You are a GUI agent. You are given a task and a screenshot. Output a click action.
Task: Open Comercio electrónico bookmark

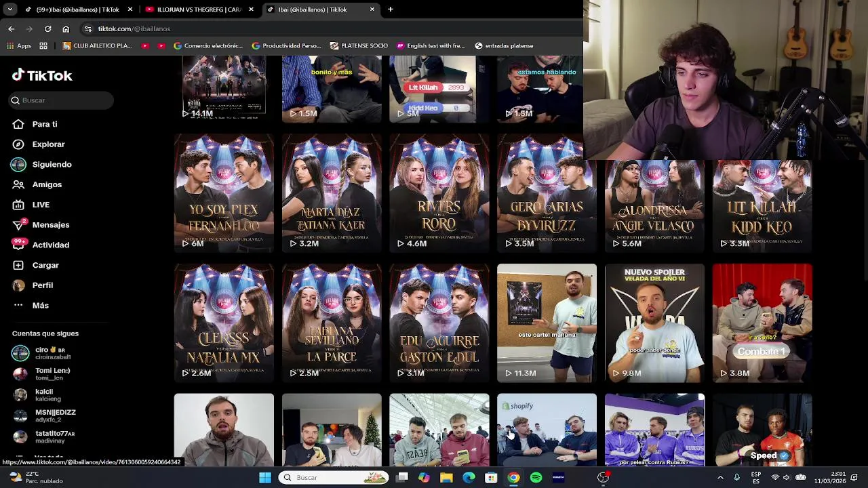point(208,45)
